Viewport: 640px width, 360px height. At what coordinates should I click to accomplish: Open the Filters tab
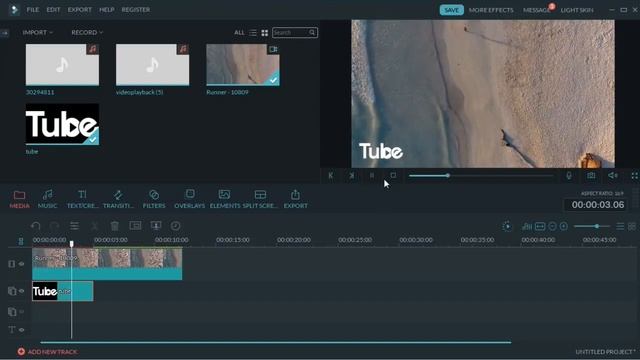pos(154,199)
